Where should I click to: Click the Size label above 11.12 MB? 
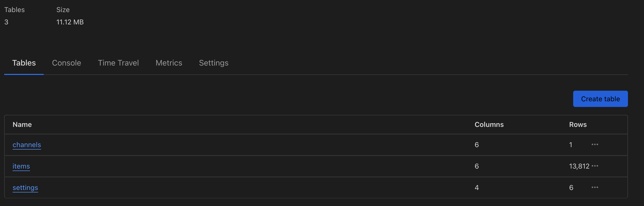point(63,10)
